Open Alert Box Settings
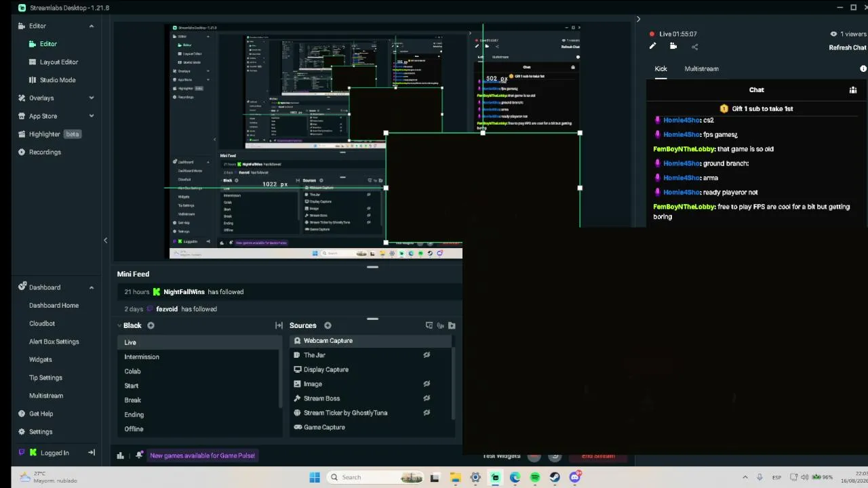The width and height of the screenshot is (868, 488). 54,342
